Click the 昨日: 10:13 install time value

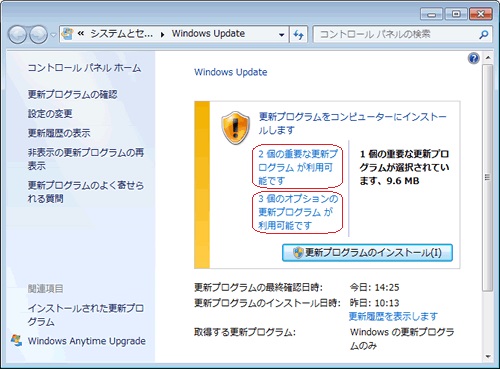[374, 303]
